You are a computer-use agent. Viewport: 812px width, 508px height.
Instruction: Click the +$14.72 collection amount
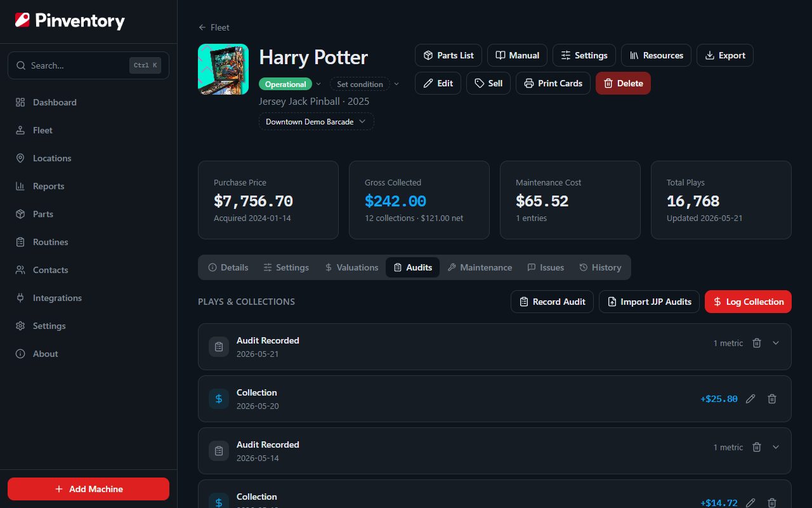(719, 503)
